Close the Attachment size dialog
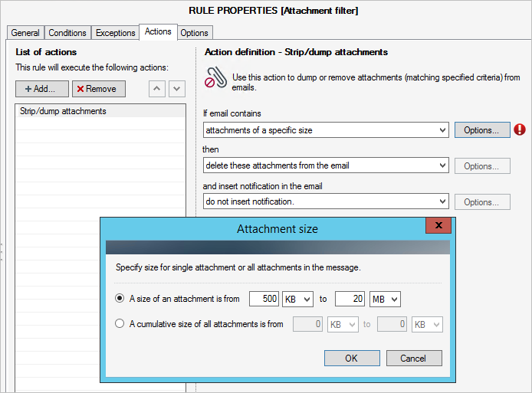This screenshot has width=532, height=393. pyautogui.click(x=438, y=225)
